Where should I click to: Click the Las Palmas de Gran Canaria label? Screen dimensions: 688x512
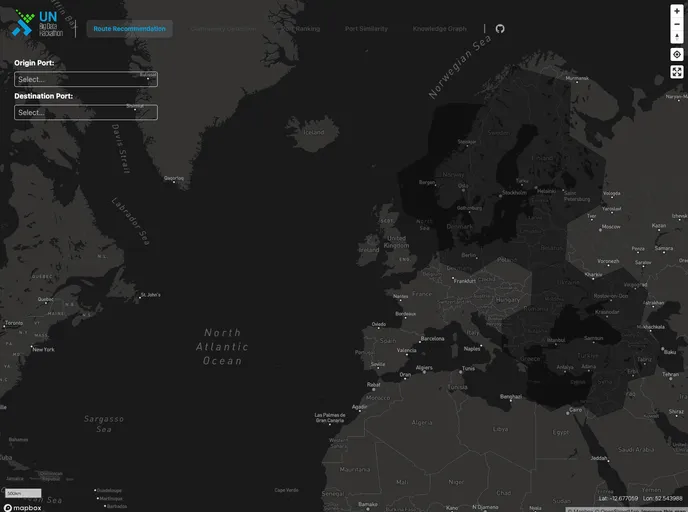tap(330, 418)
